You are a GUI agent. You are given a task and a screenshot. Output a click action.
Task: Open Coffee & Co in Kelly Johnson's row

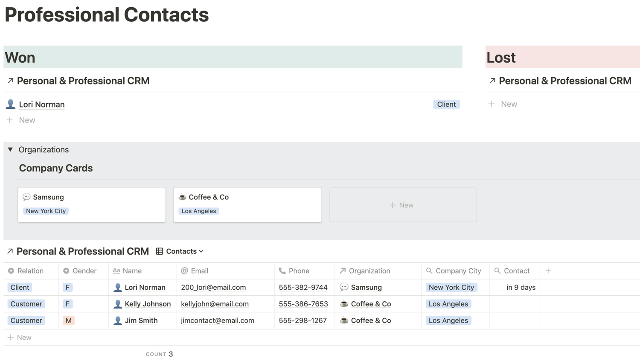(371, 304)
